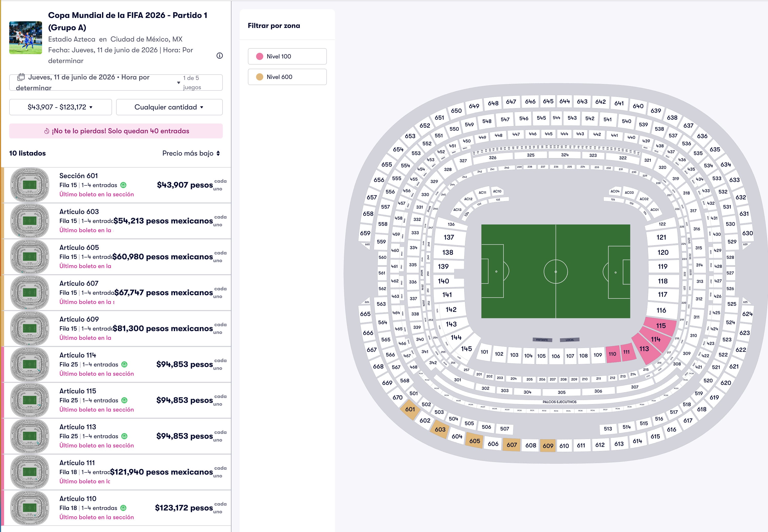This screenshot has width=768, height=532.
Task: Click the sort arrows beside Precio más bajo
Action: click(x=218, y=153)
